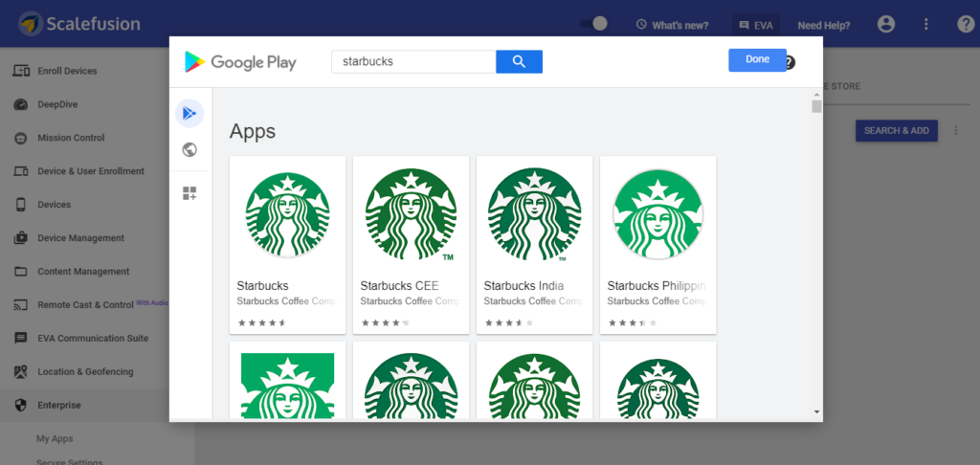Click the clock icon beside What's new
The width and height of the screenshot is (980, 465).
click(x=641, y=24)
